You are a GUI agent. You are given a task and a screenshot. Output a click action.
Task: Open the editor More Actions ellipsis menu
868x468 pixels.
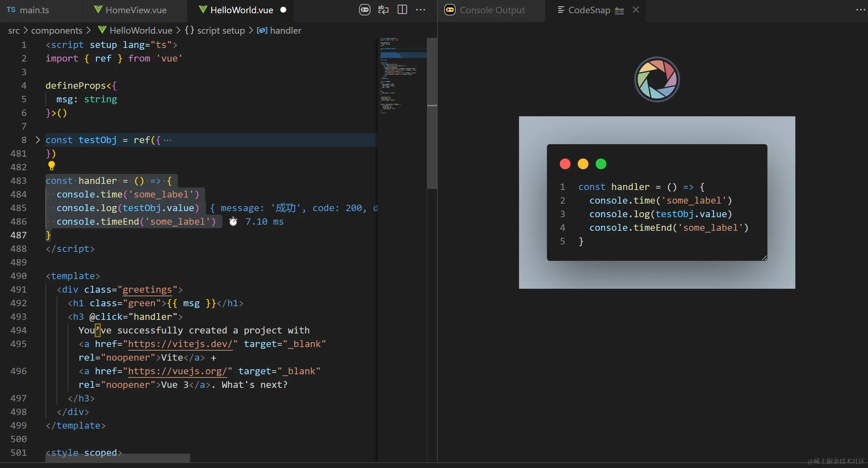click(x=421, y=10)
